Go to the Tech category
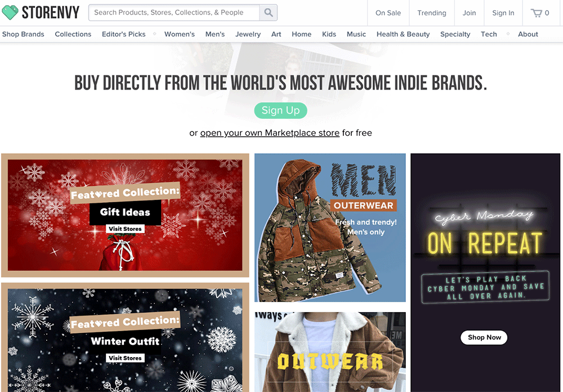The image size is (563, 392). 489,34
